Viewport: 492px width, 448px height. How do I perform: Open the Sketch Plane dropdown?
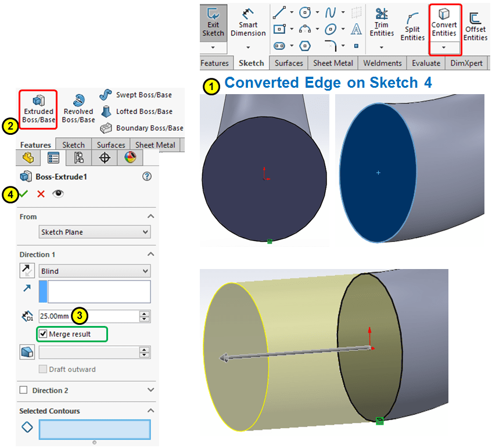coord(95,232)
